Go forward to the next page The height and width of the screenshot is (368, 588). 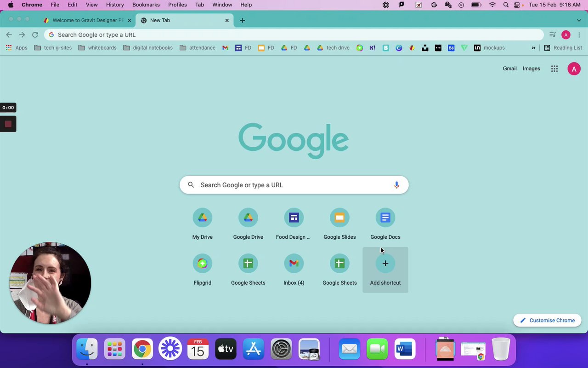tap(22, 35)
